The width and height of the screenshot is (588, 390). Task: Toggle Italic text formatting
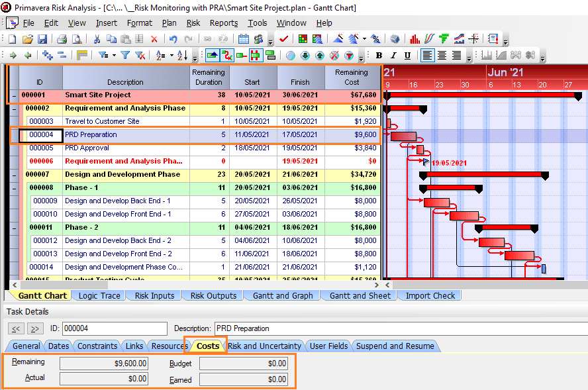(393, 56)
